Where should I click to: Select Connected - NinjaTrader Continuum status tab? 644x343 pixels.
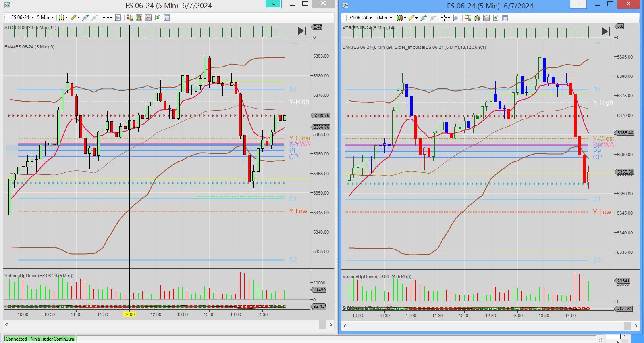pyautogui.click(x=40, y=339)
